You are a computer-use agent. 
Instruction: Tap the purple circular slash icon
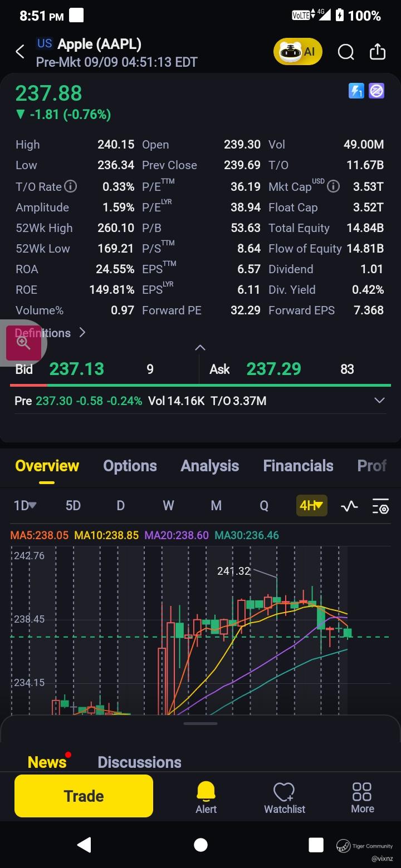click(x=376, y=91)
